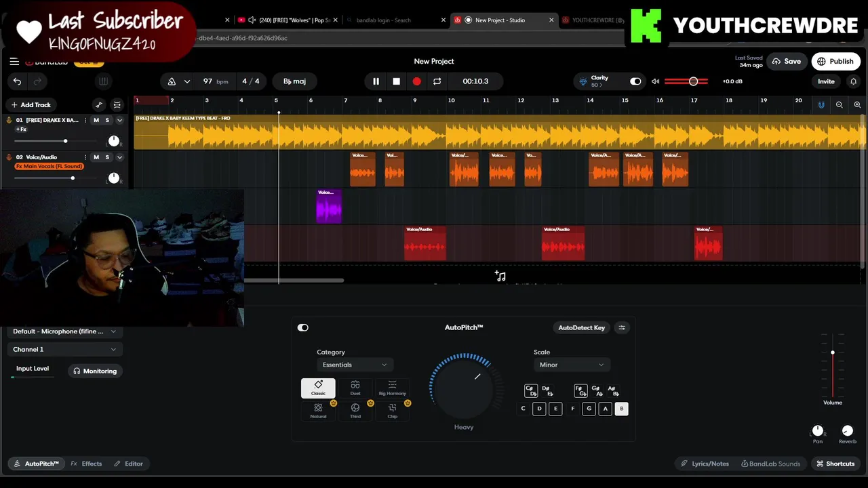
Task: Toggle the Clarity switch
Action: tap(635, 81)
